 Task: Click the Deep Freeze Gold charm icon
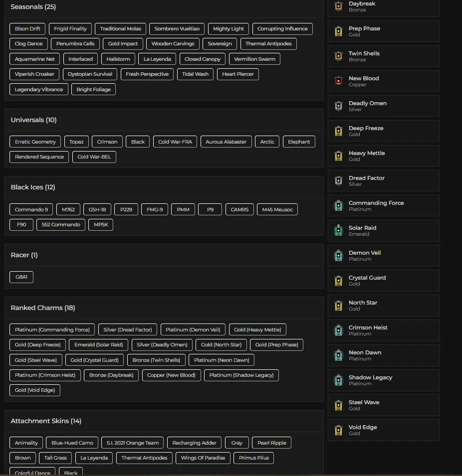click(339, 131)
